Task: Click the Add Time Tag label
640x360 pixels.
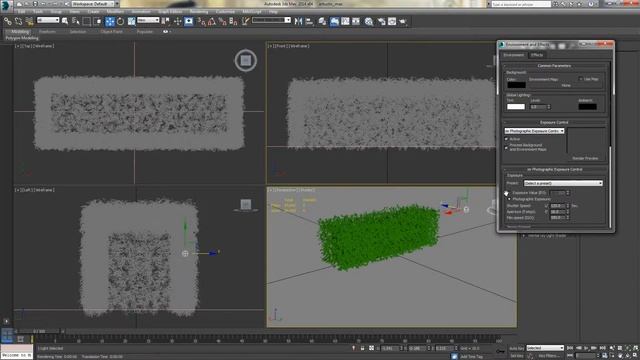Action: click(x=472, y=356)
